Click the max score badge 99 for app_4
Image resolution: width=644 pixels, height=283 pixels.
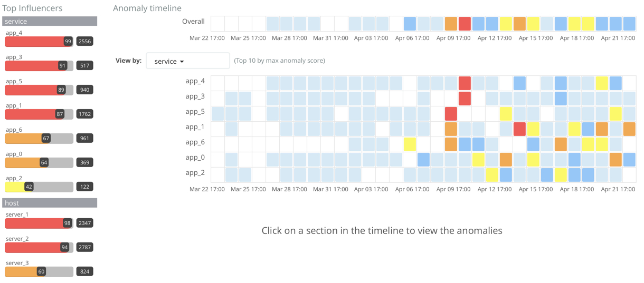(68, 42)
